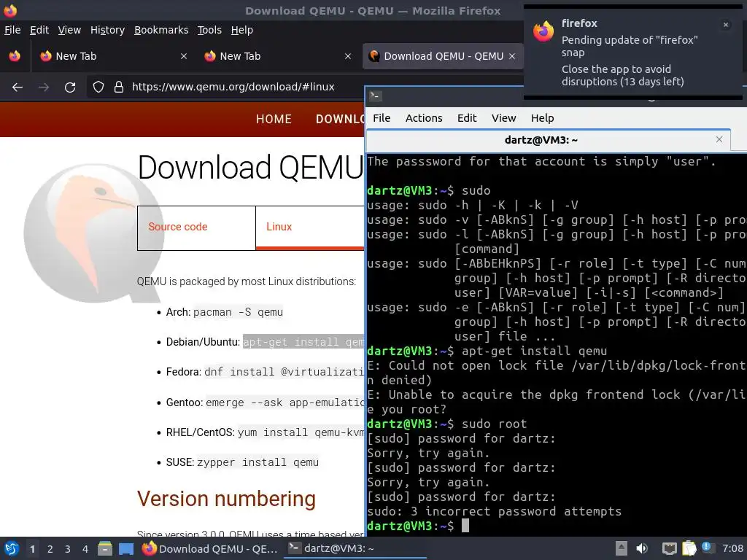The width and height of the screenshot is (747, 560).
Task: Click the emerge --ask Gentoo command
Action: 285,402
